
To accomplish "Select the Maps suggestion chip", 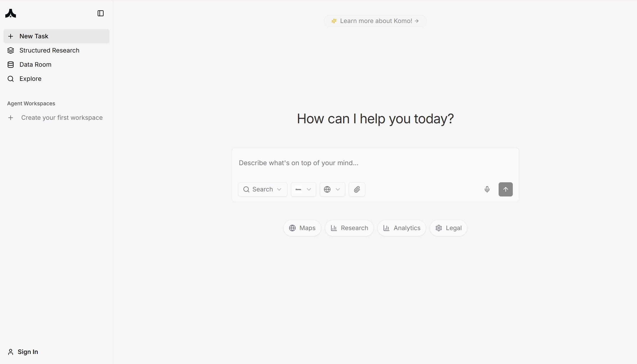I will pyautogui.click(x=302, y=228).
